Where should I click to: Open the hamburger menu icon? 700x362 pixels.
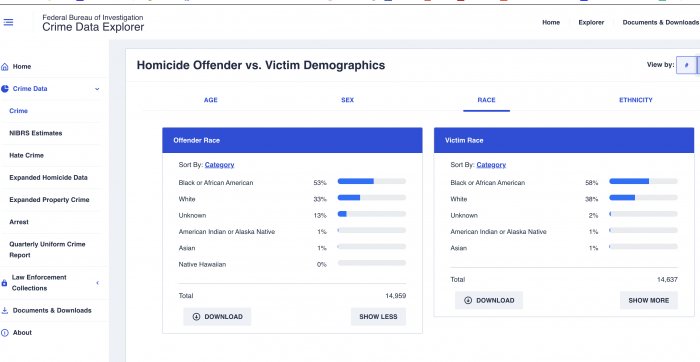[8, 22]
